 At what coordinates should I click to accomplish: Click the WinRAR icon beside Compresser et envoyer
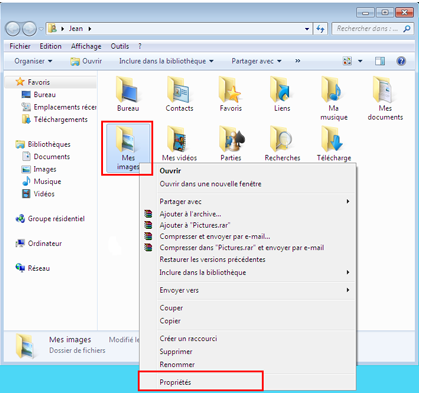(148, 236)
